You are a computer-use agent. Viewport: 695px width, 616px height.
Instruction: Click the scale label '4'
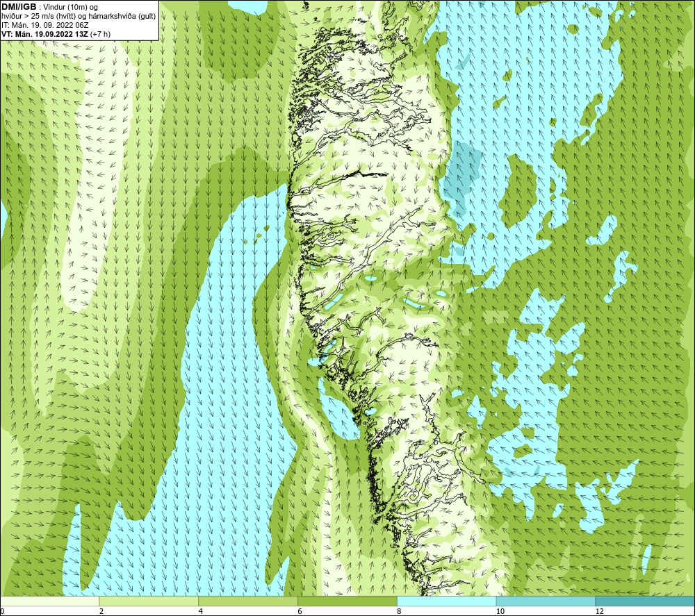pyautogui.click(x=201, y=612)
